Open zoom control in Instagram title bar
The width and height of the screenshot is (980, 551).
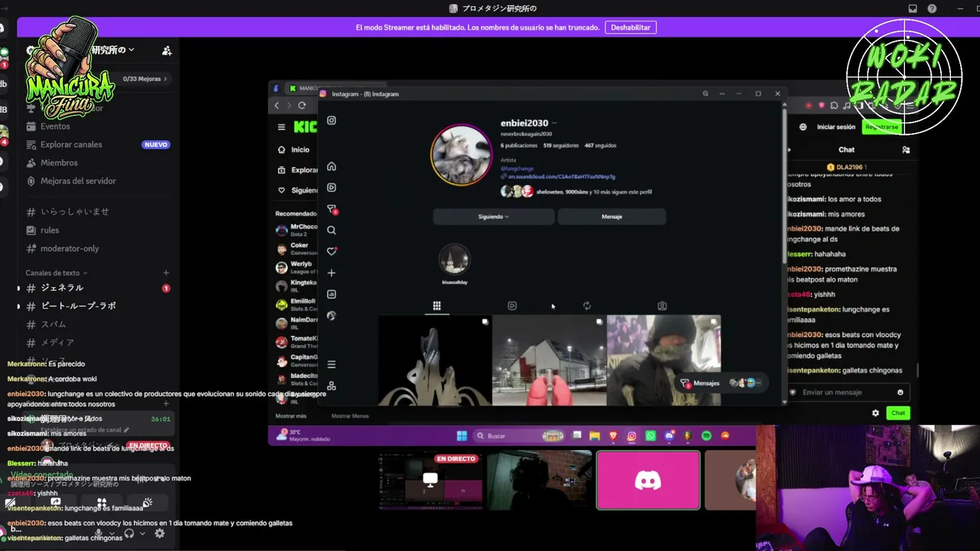tap(705, 93)
